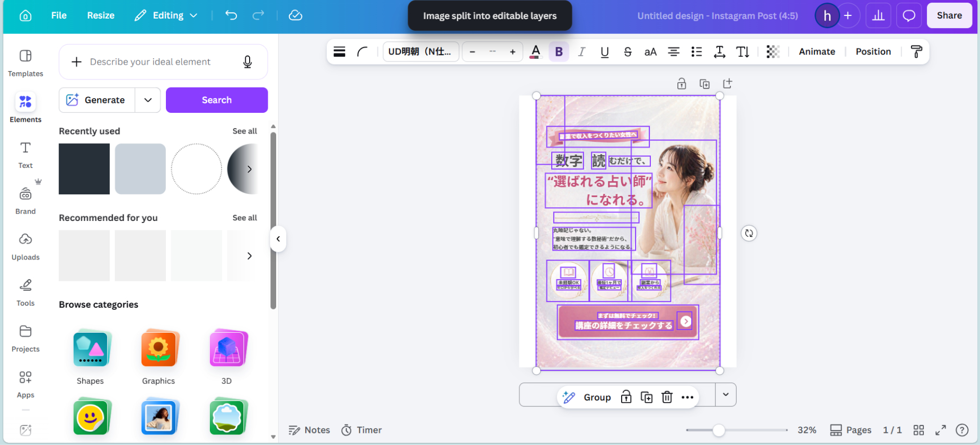Click the Share button
Viewport: 980px width, 445px height.
(x=949, y=16)
